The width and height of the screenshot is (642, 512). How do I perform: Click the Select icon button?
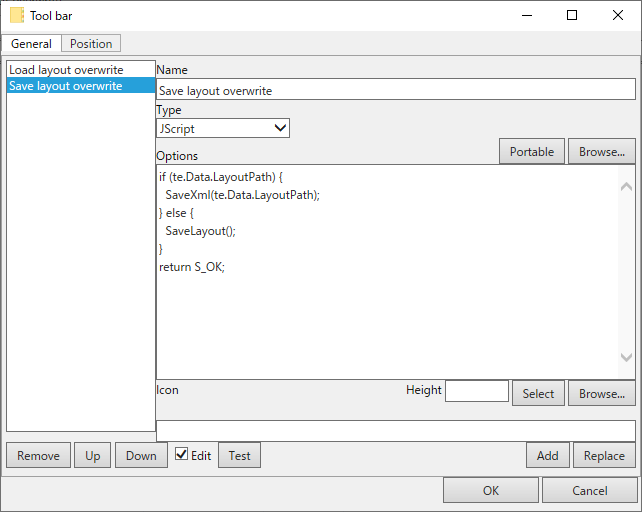[538, 393]
